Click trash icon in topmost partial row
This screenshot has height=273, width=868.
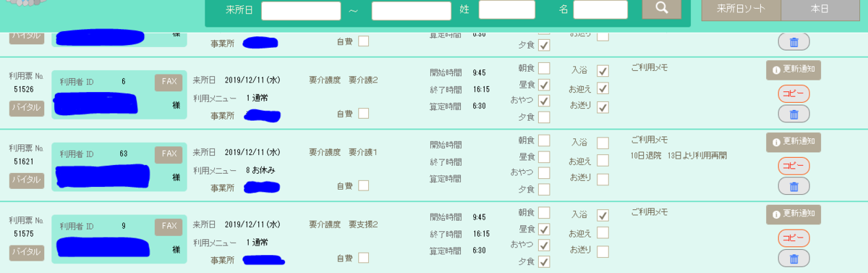point(793,42)
